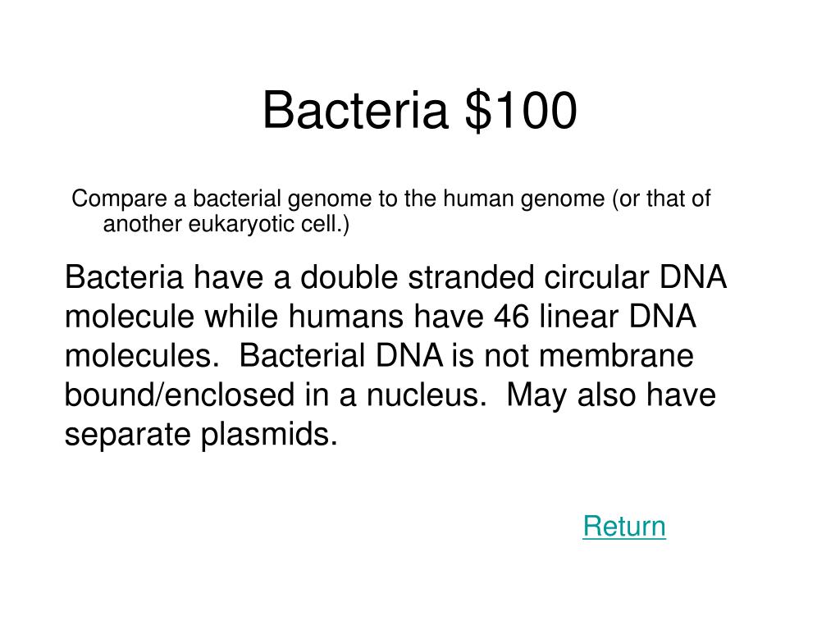Click the answer line starting 'Bacteria have a double'
Viewport: 840px width, 630px height.
pyautogui.click(x=395, y=277)
